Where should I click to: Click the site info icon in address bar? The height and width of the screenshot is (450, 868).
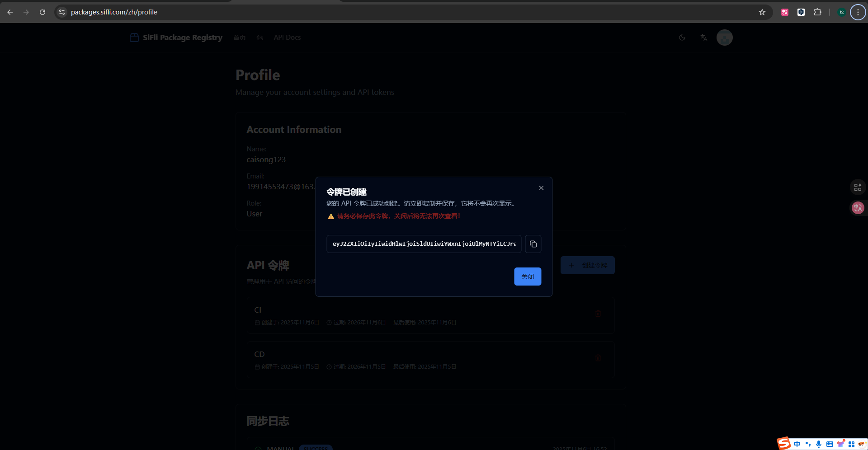coord(62,12)
